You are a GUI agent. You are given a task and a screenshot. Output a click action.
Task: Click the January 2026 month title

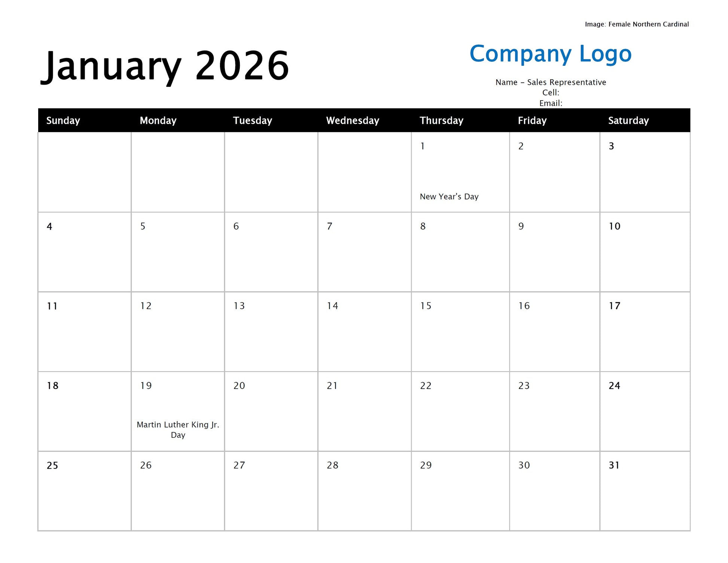pos(165,66)
